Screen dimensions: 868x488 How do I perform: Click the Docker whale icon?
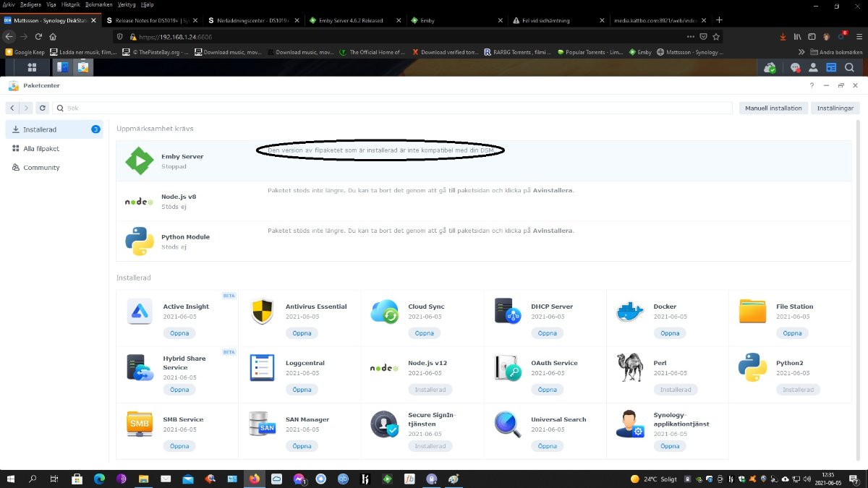pos(630,312)
